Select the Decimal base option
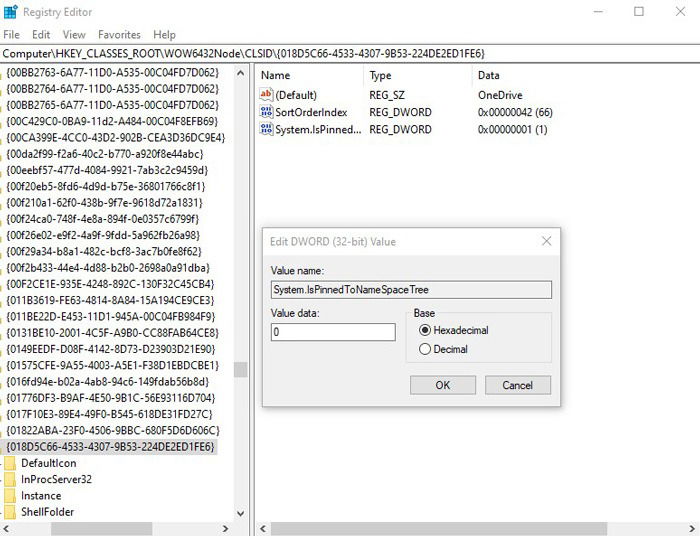Viewport: 700px width, 536px height. click(425, 349)
